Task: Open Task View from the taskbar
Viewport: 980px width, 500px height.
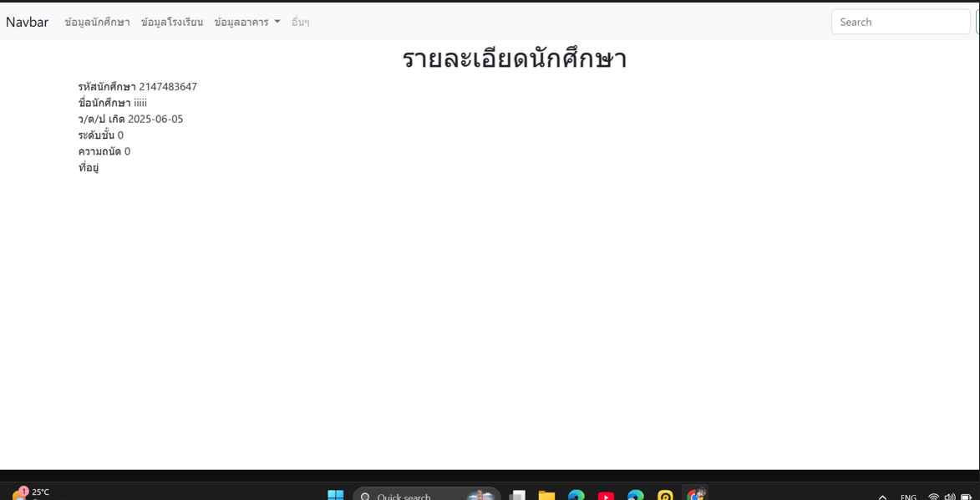Action: pyautogui.click(x=517, y=496)
